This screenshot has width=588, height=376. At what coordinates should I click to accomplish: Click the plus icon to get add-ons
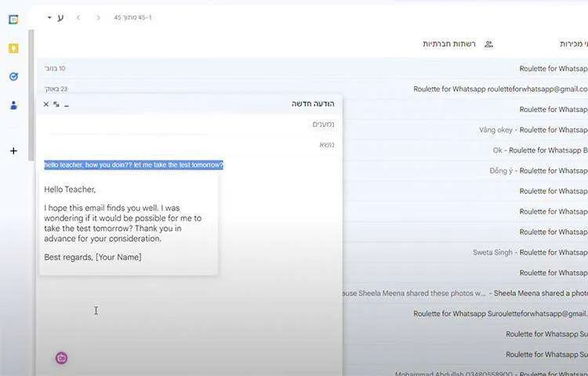coord(13,150)
